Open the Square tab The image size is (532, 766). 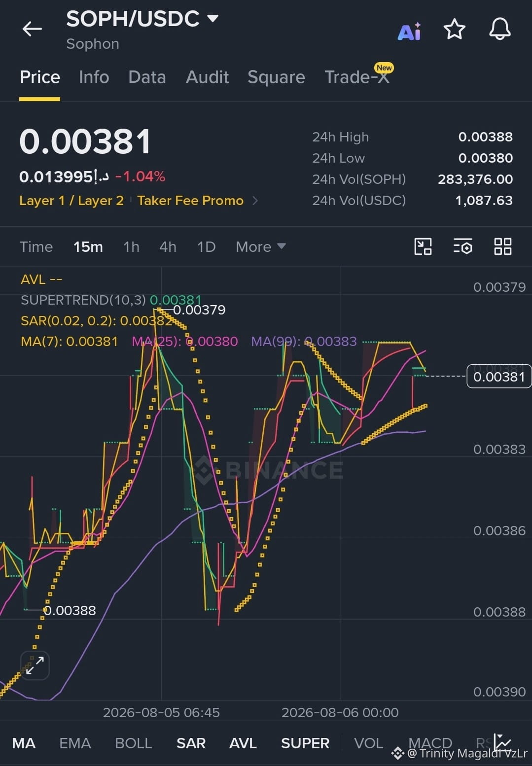(x=276, y=77)
